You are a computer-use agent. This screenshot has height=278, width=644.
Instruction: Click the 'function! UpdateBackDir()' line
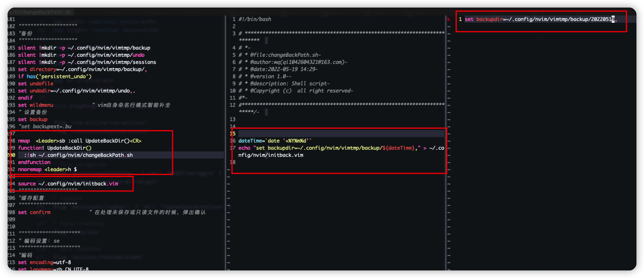pyautogui.click(x=55, y=148)
